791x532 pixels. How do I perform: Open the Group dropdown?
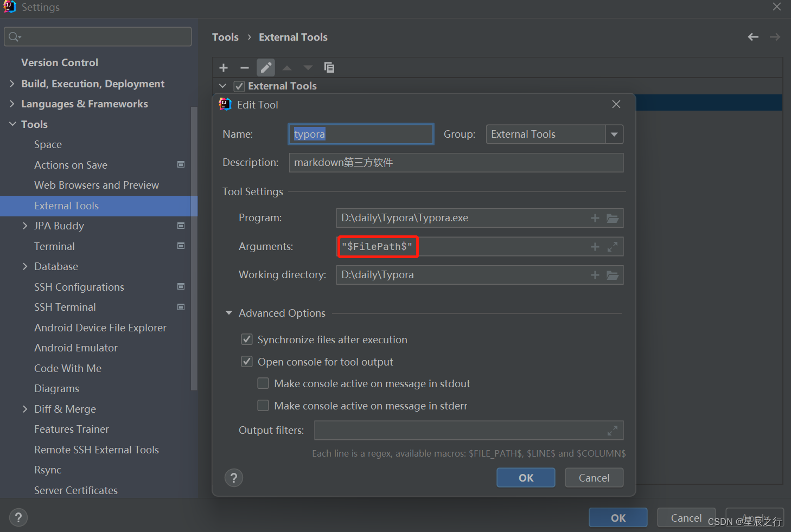(x=614, y=134)
